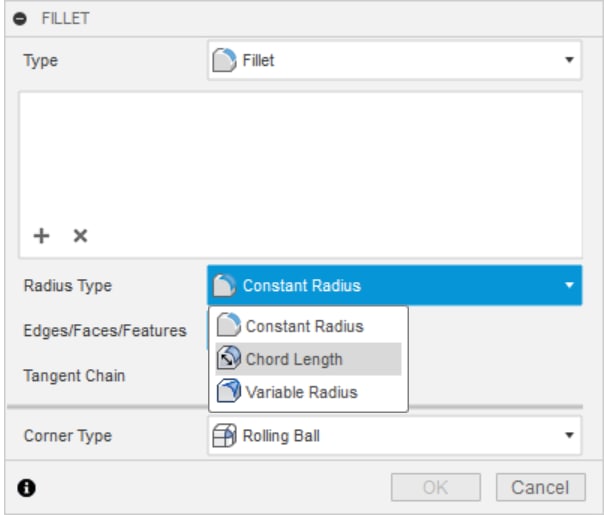604x516 pixels.
Task: Click the Chord Length icon in list
Action: pyautogui.click(x=228, y=359)
